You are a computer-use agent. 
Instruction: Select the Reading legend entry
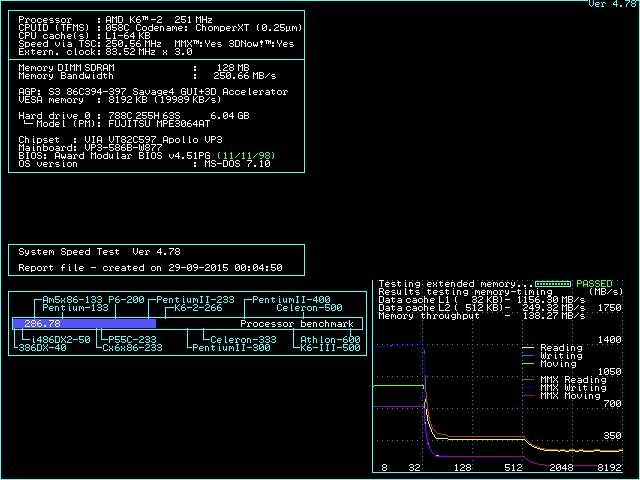pos(560,348)
